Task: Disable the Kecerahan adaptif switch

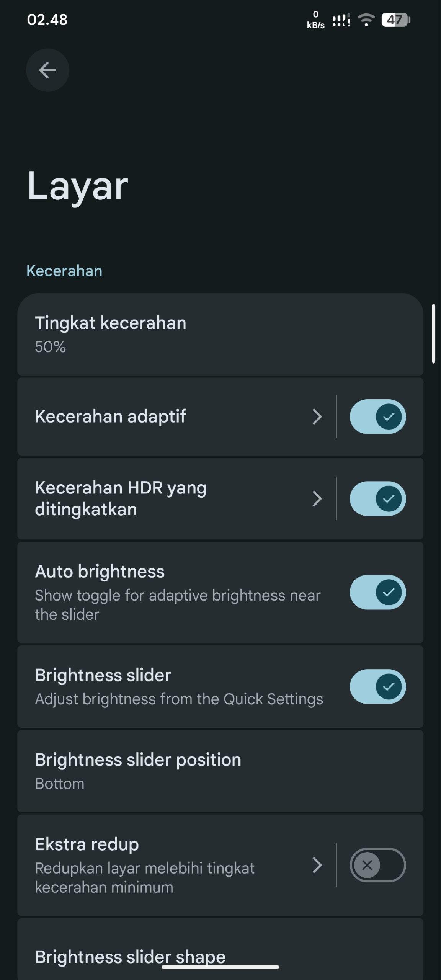Action: tap(377, 416)
